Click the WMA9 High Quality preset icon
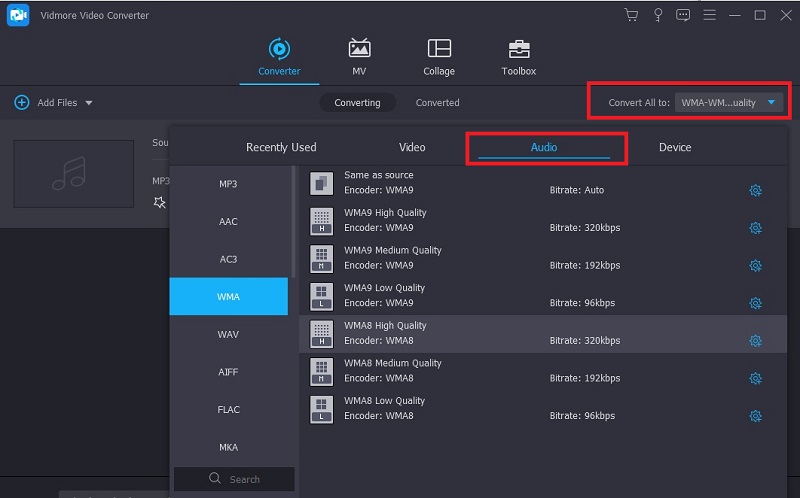The image size is (800, 498). click(x=321, y=221)
